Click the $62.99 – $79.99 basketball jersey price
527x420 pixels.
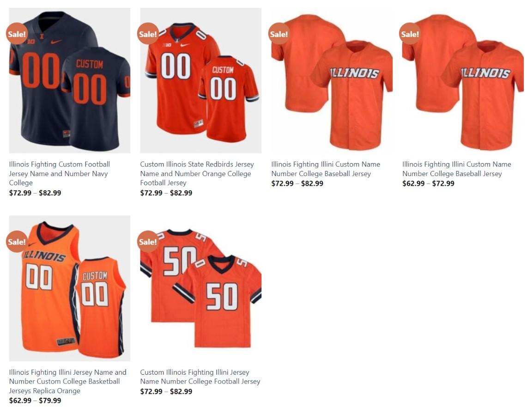tap(35, 401)
